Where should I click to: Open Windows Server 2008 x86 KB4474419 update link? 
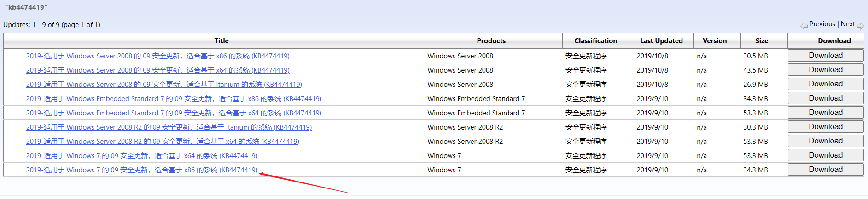click(x=158, y=56)
